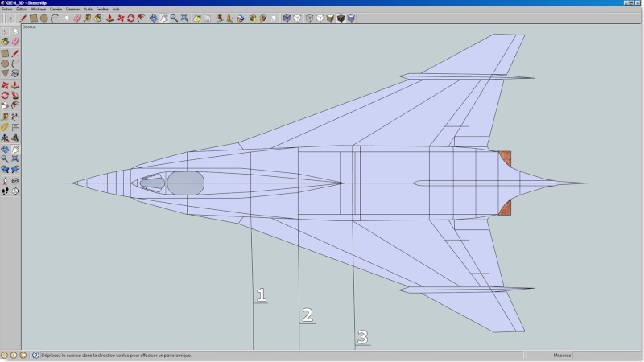Select the Rectangle tool in the left palette
644x362 pixels.
pyautogui.click(x=5, y=53)
